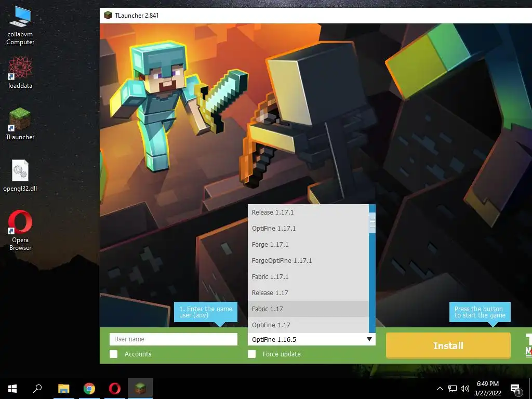Click the TLauncher title bar cube icon

pos(108,15)
